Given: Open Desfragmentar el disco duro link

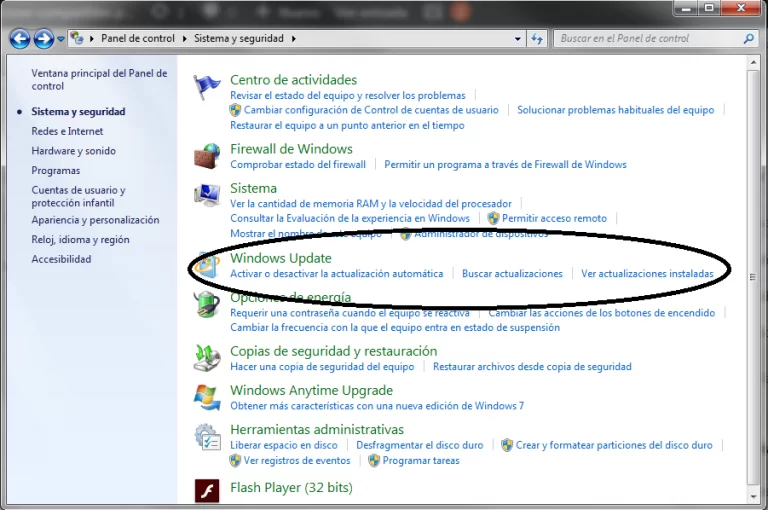Looking at the screenshot, I should pos(419,445).
